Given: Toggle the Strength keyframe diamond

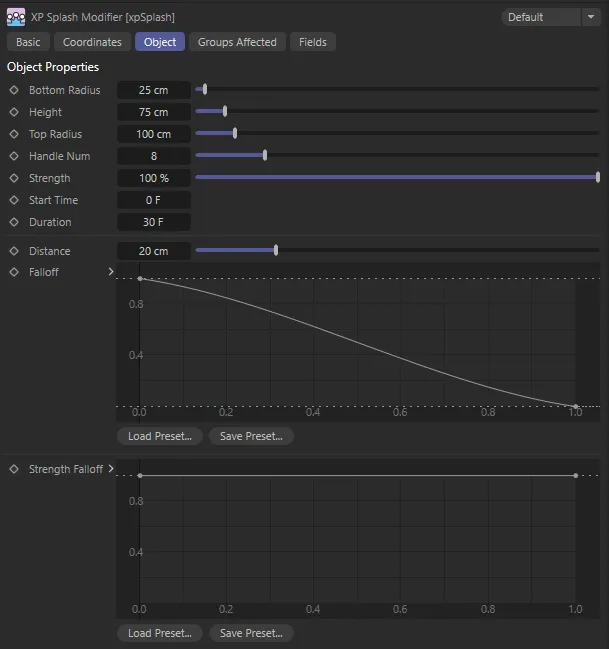Looking at the screenshot, I should tap(14, 178).
